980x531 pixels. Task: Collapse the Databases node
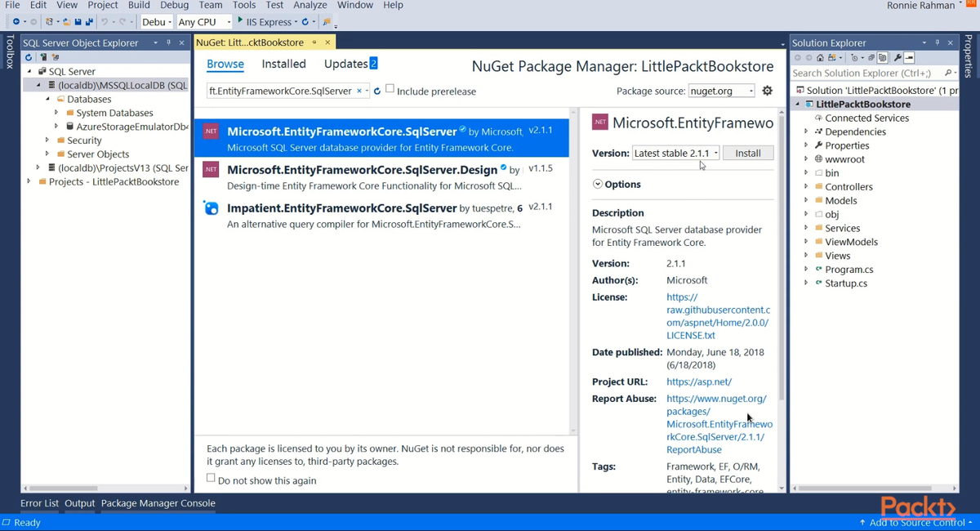pos(47,99)
